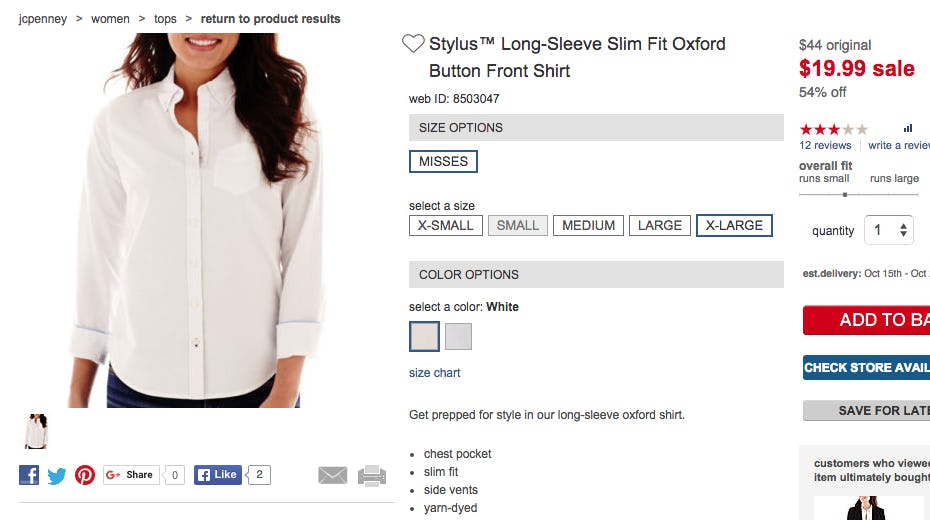Select size LARGE
This screenshot has width=930, height=520.
pos(660,225)
